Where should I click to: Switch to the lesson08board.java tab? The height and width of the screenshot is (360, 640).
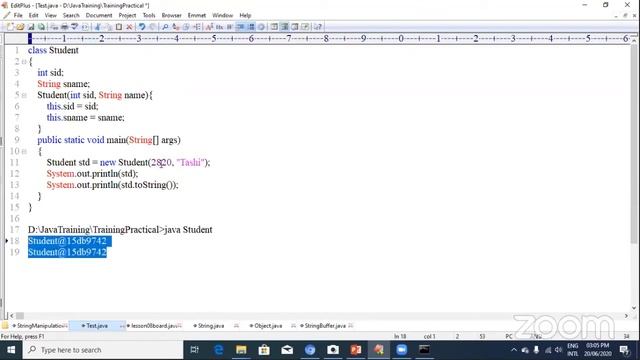click(154, 326)
